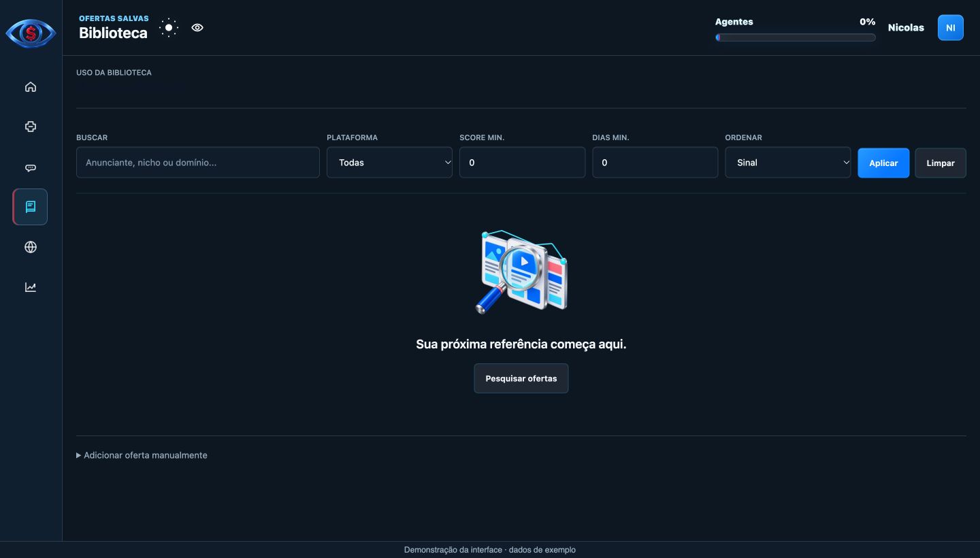The image size is (980, 558).
Task: Click the Agentes progress bar
Action: pos(795,37)
